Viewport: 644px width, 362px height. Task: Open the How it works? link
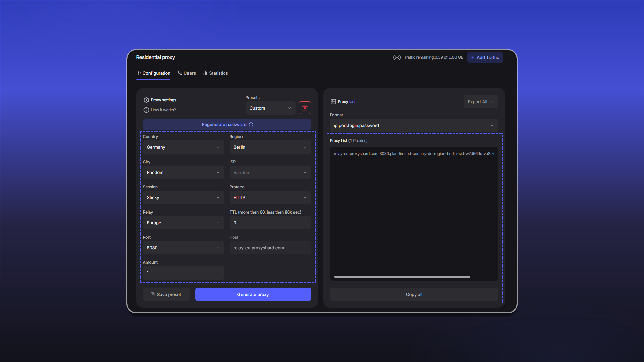tap(163, 110)
